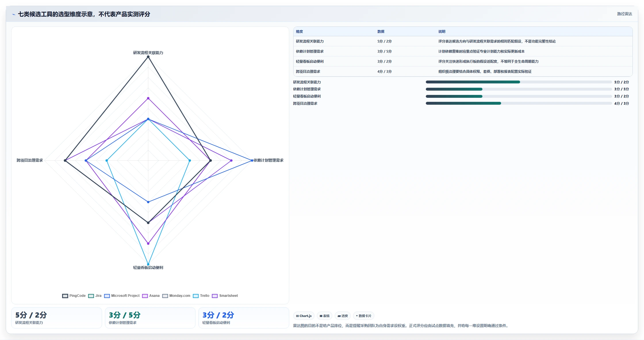Click the 路径雷达 label in the header
This screenshot has height=340, width=644.
624,14
